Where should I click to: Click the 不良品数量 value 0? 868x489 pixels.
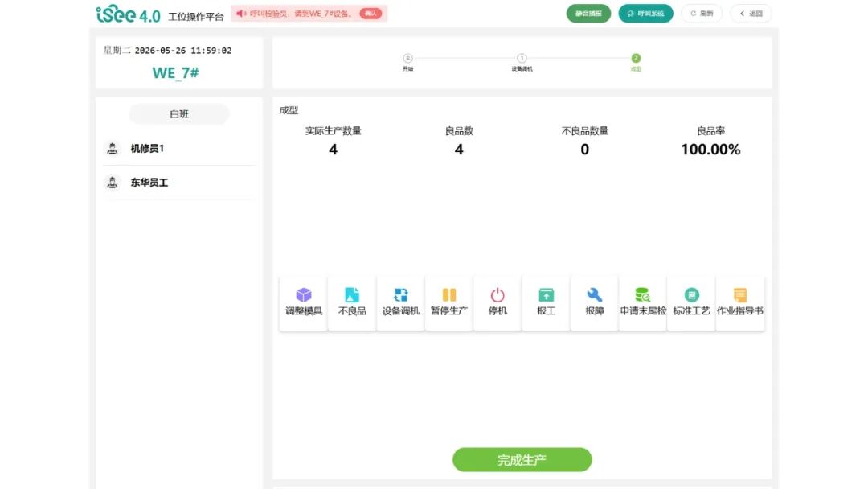(x=584, y=150)
